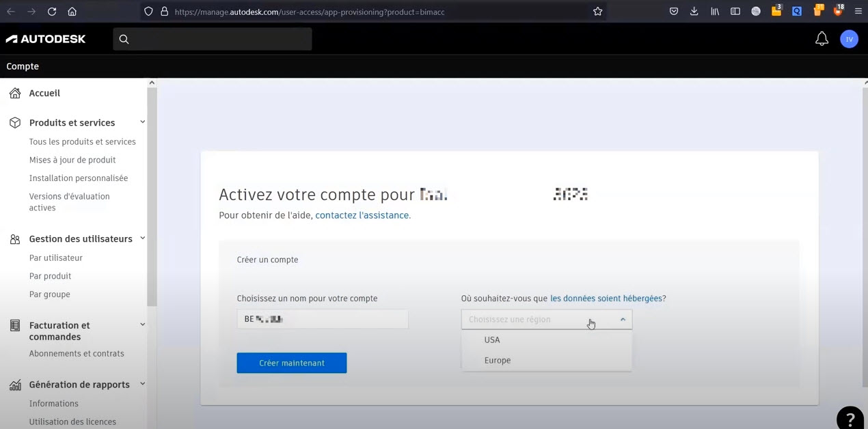Open the notifications bell
The image size is (868, 429).
[822, 38]
